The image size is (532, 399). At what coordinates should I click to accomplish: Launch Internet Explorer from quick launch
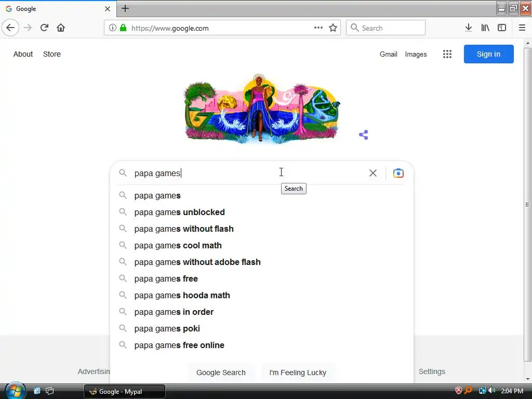click(37, 391)
